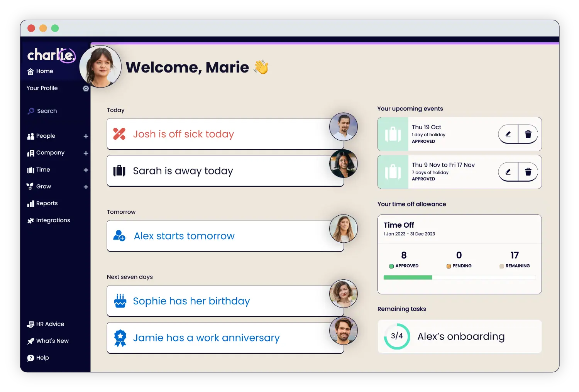Open Alex's onboarding task
The height and width of the screenshot is (392, 579).
click(459, 336)
